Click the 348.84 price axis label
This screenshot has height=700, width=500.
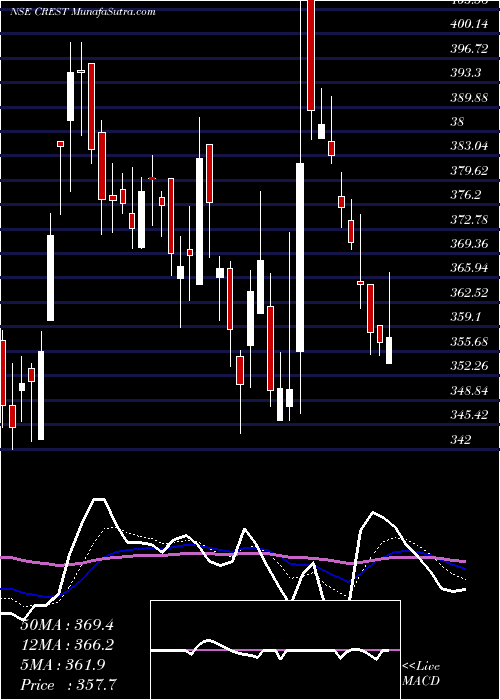pos(469,391)
